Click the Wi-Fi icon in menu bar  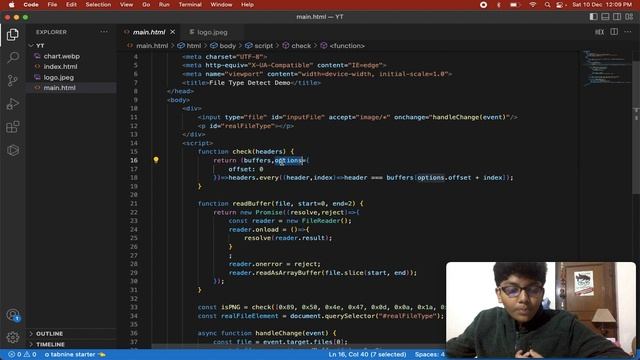533,4
